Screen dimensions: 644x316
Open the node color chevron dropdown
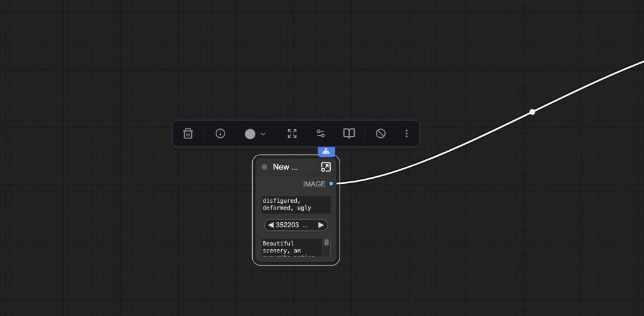(x=263, y=134)
